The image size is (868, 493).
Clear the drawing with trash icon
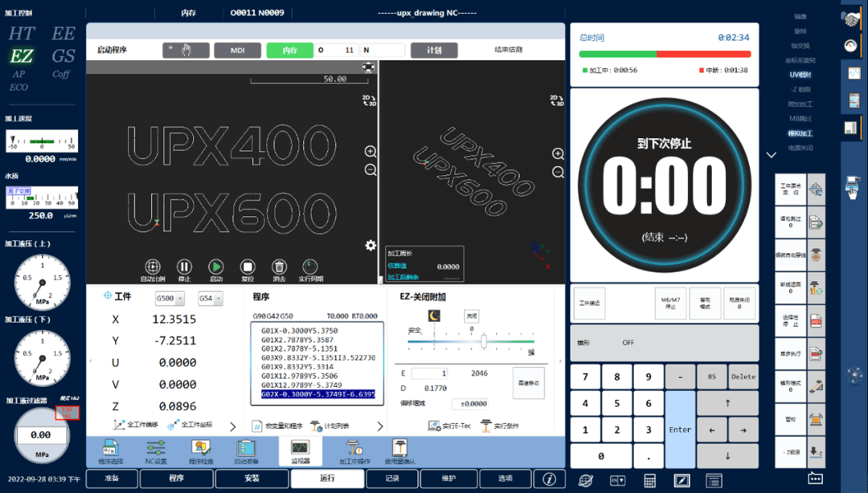click(279, 267)
